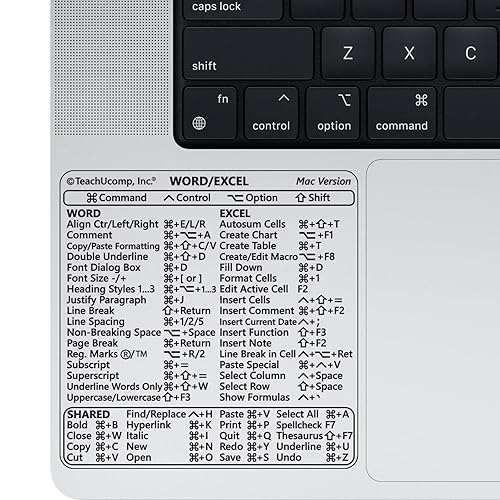Click the "Show Formulas" row

(x=270, y=397)
